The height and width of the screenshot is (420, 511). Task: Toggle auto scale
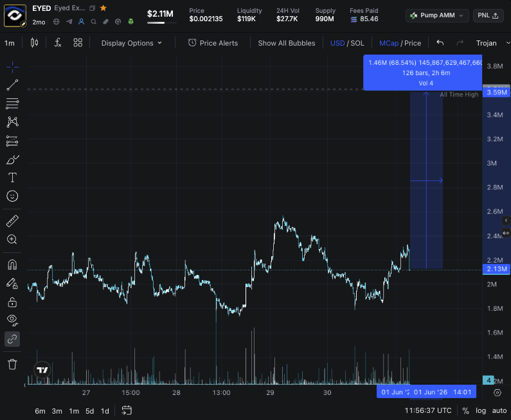click(499, 411)
